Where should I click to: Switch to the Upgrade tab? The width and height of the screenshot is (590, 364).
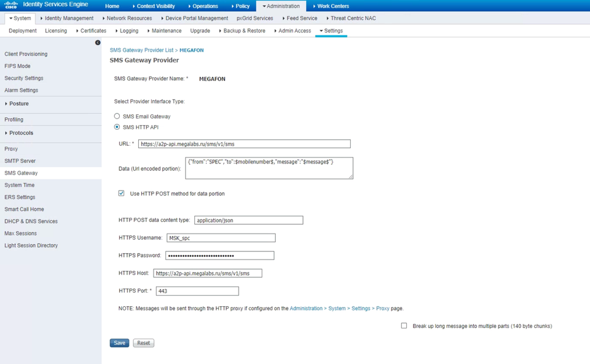pyautogui.click(x=200, y=31)
